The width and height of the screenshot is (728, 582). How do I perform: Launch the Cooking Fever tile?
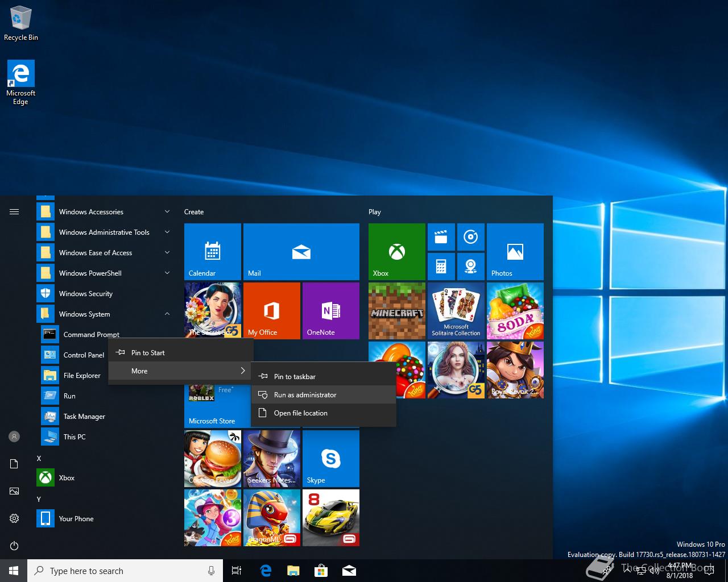tap(213, 459)
